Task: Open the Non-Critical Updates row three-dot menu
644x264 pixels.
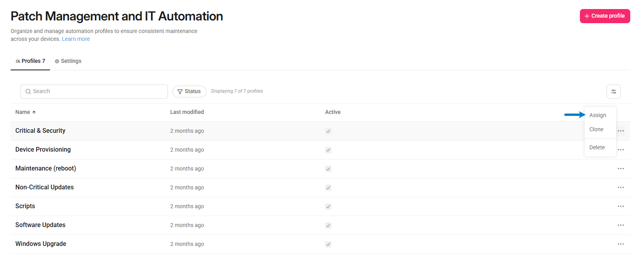Action: point(621,187)
